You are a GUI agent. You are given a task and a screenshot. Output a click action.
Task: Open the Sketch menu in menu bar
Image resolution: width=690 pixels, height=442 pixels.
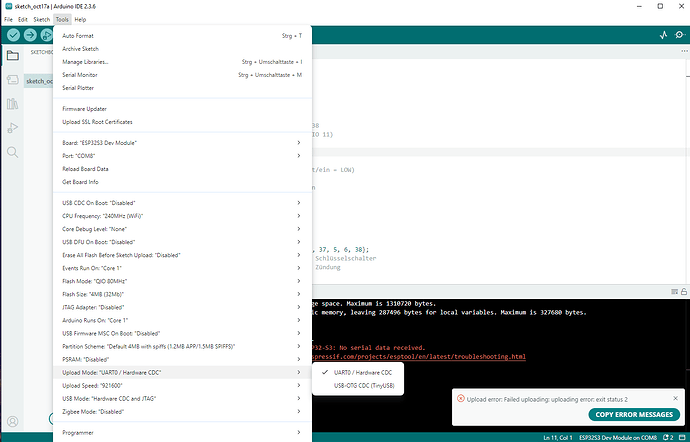point(41,19)
